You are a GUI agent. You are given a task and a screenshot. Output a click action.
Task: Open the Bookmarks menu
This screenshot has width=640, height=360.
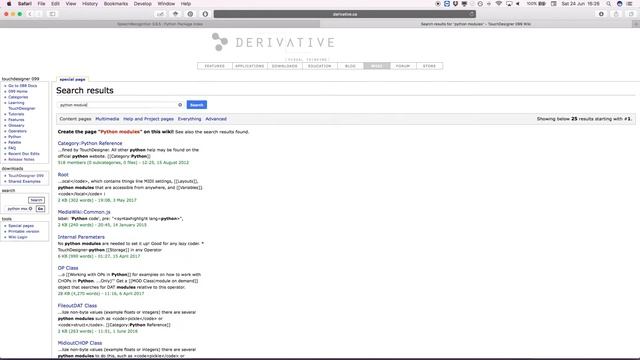pos(116,4)
